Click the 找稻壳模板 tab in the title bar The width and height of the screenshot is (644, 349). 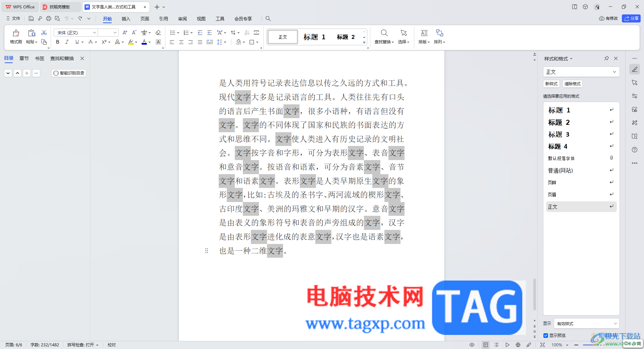60,7
